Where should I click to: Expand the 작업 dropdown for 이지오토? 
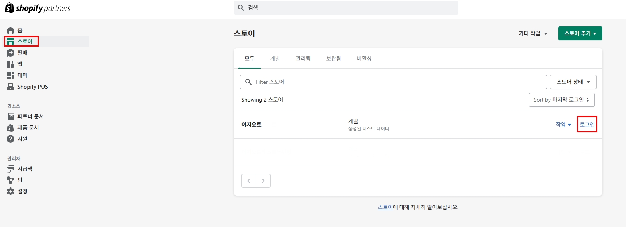[563, 125]
